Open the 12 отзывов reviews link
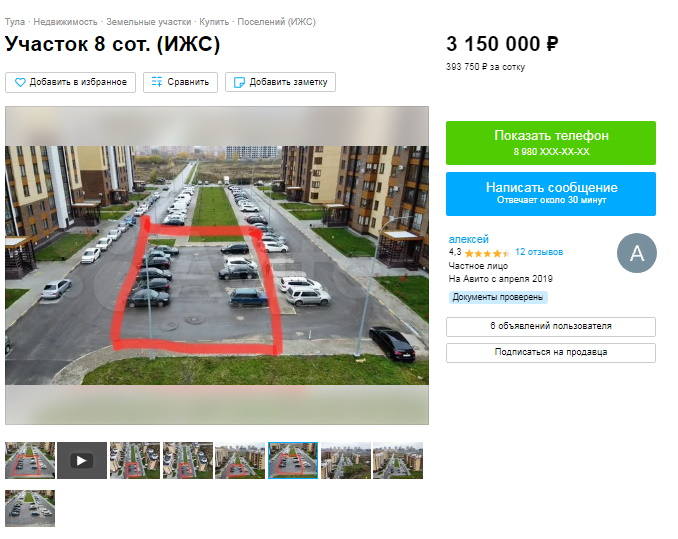 point(539,252)
